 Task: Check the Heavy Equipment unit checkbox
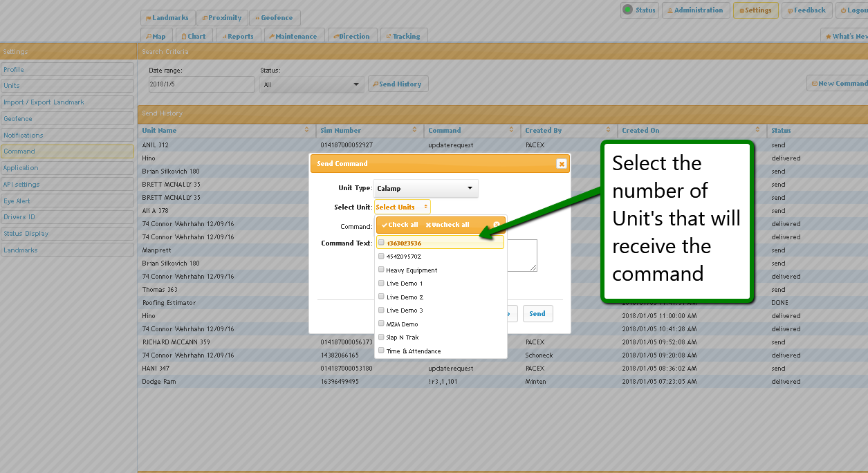381,270
